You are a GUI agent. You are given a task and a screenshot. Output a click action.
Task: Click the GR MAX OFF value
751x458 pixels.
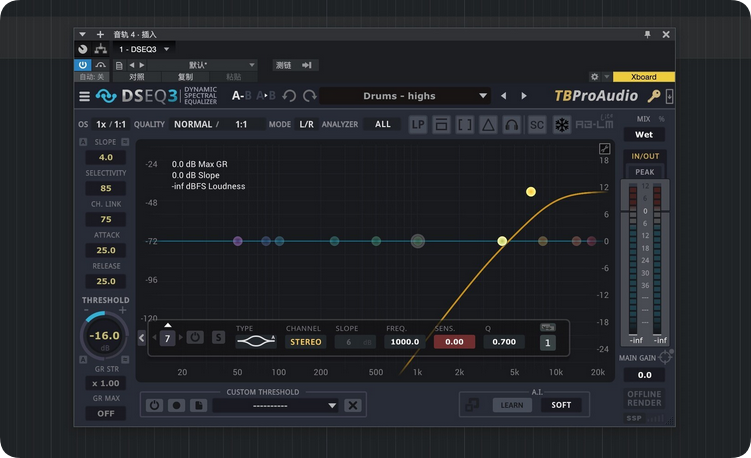tap(106, 413)
